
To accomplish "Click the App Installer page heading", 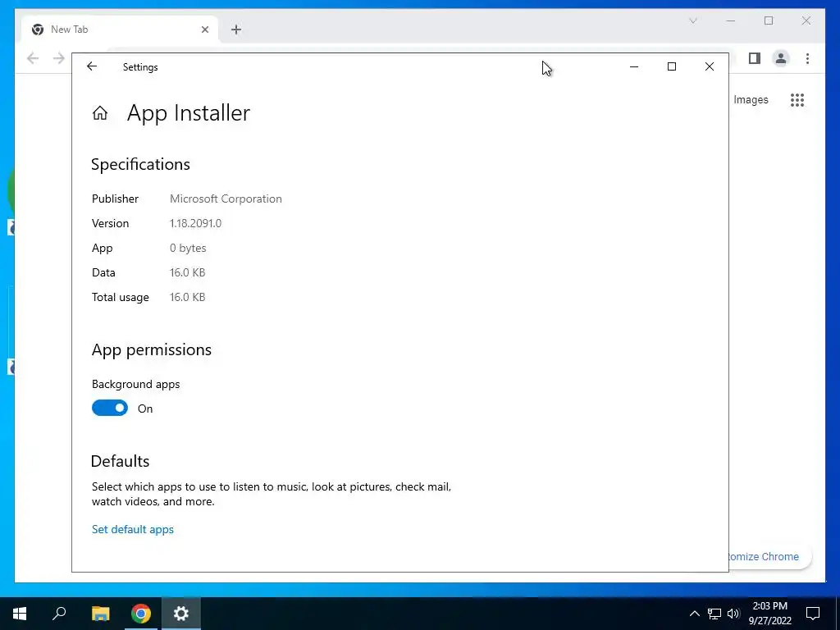I will [189, 113].
